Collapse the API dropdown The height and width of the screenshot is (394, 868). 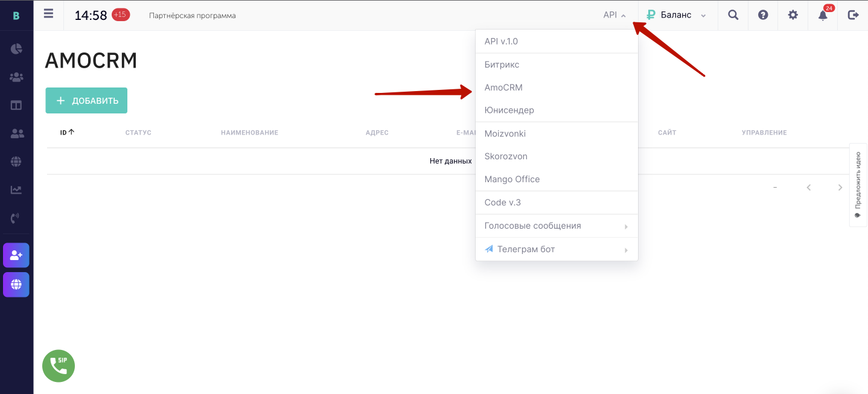614,15
